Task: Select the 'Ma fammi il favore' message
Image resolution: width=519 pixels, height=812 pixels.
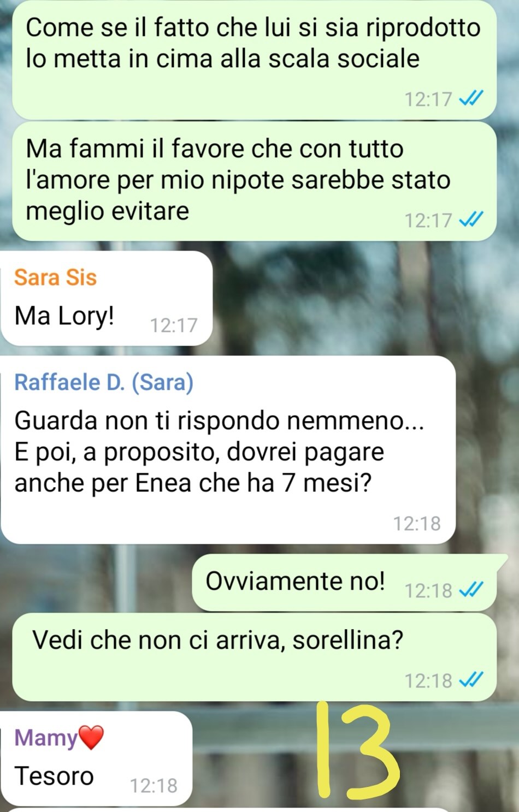Action: [254, 181]
